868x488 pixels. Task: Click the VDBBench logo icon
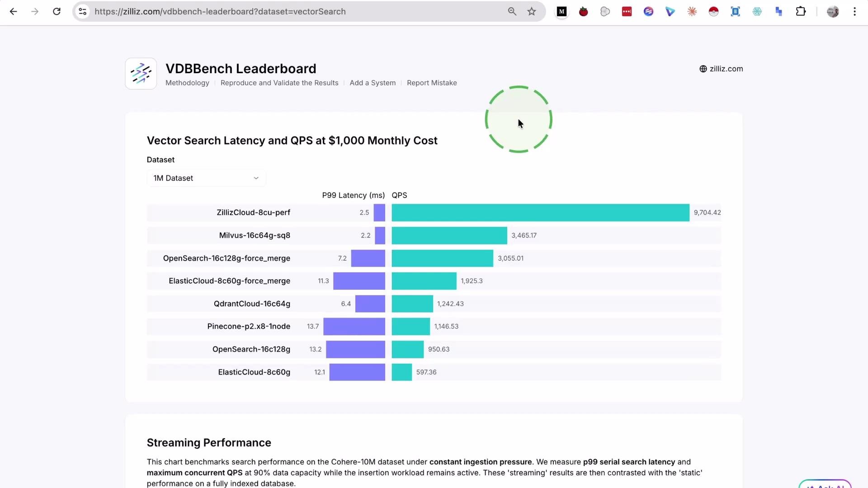(141, 74)
